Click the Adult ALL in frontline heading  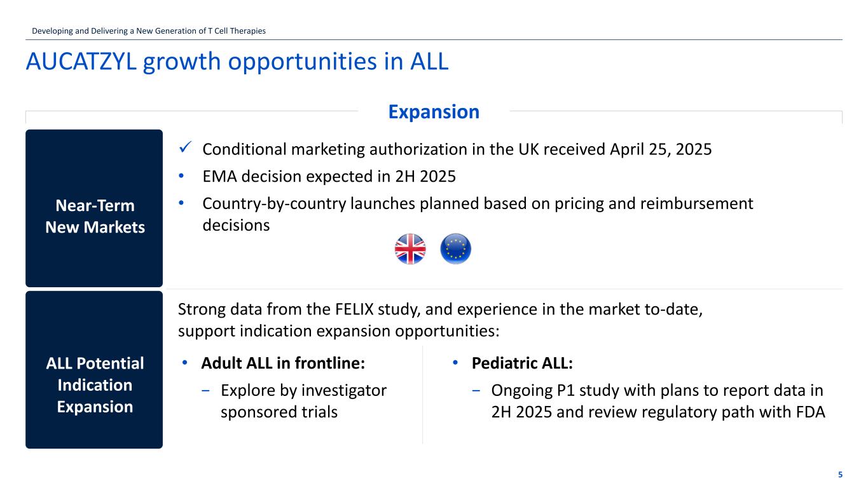[x=283, y=363]
